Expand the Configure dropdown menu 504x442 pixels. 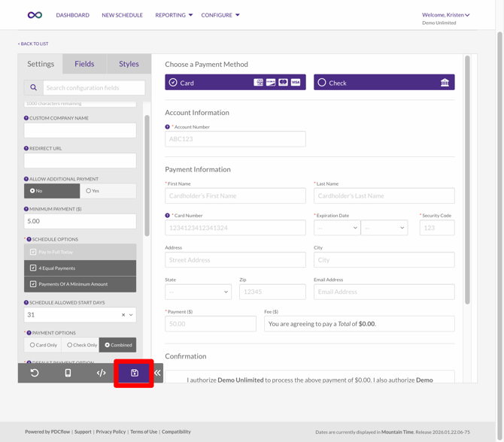(220, 15)
